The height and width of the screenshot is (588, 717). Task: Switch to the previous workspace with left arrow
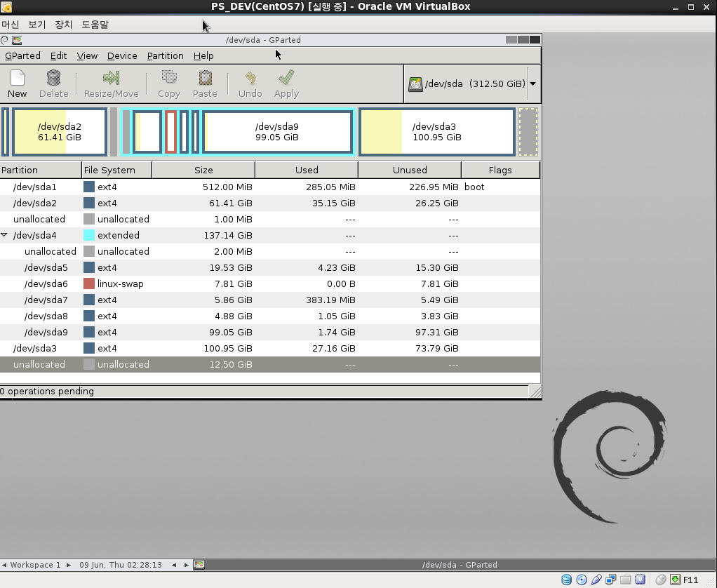[x=4, y=565]
